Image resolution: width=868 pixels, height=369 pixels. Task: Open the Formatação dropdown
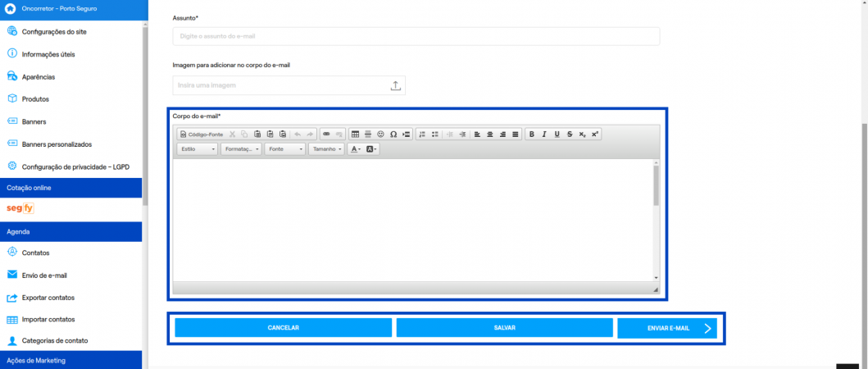click(x=241, y=149)
